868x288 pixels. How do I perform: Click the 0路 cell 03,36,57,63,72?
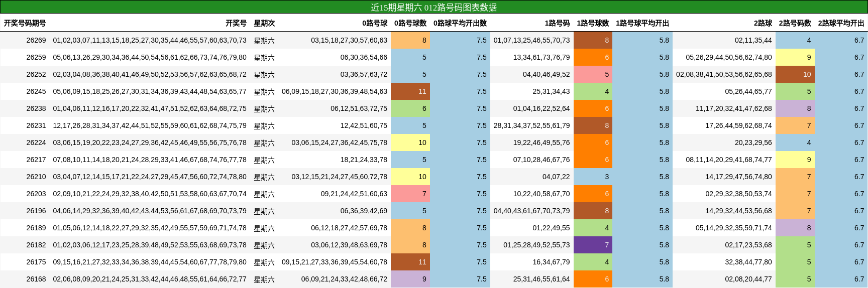click(x=364, y=74)
